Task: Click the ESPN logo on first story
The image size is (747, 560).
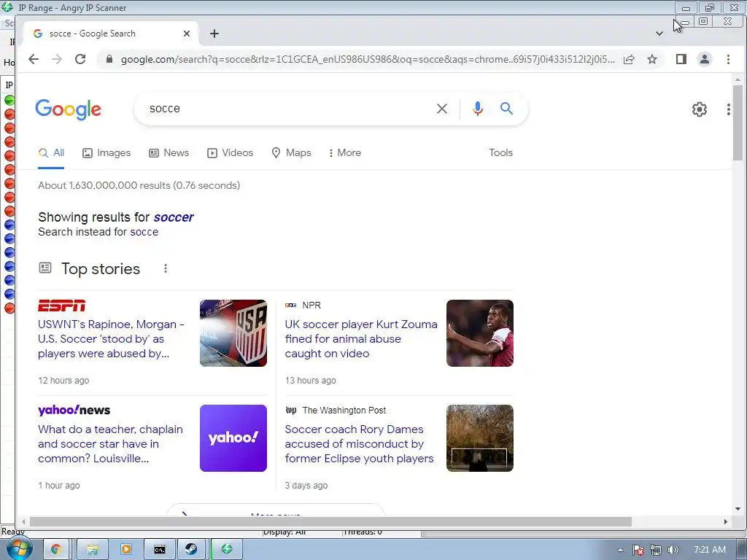Action: pyautogui.click(x=61, y=306)
